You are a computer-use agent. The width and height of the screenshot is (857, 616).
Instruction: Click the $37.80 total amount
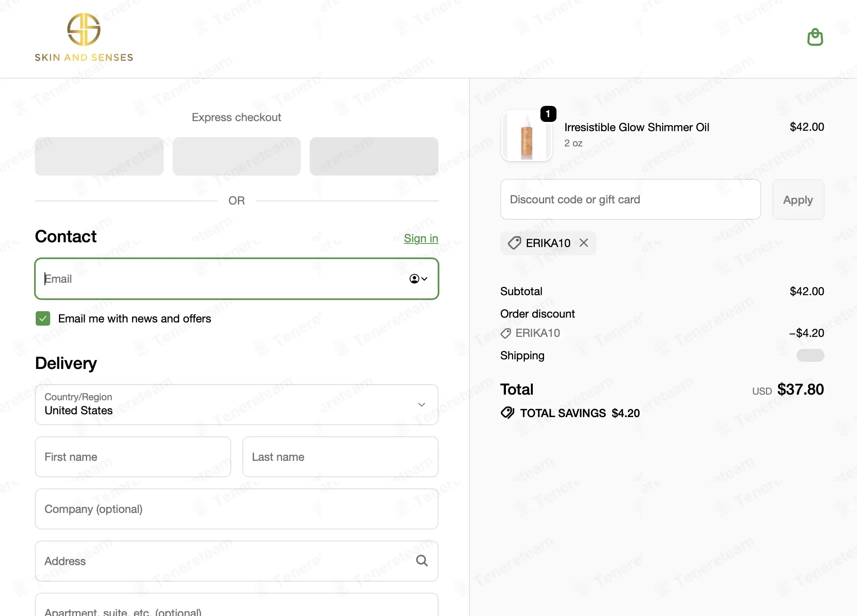point(800,389)
